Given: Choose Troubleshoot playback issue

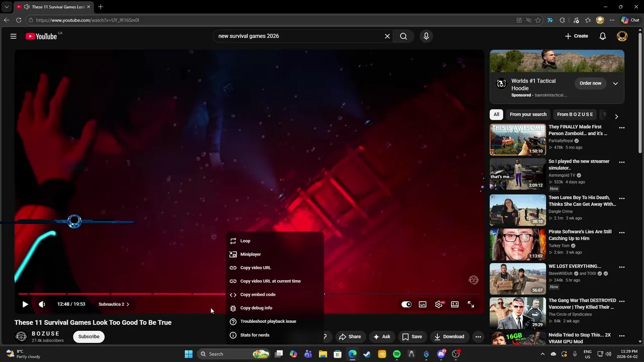Looking at the screenshot, I should (274, 321).
